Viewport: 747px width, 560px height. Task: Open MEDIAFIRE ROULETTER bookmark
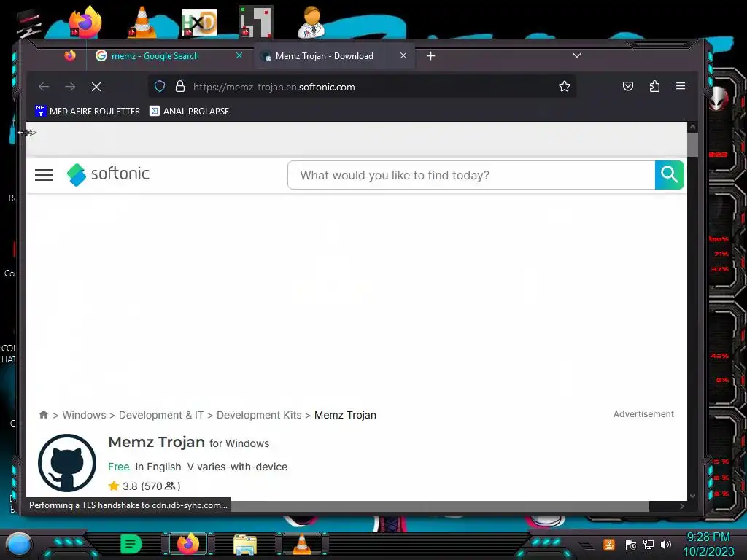point(88,111)
